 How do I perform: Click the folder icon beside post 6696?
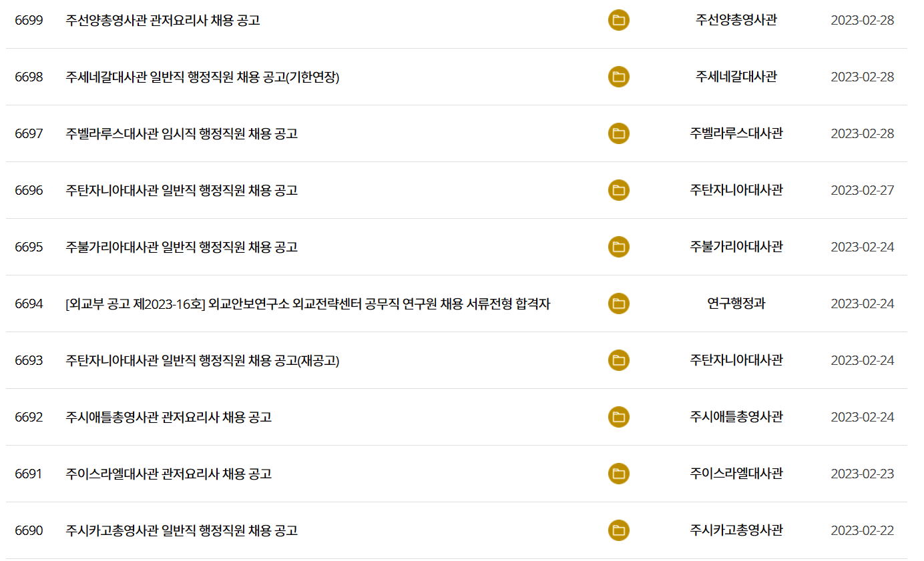click(618, 190)
